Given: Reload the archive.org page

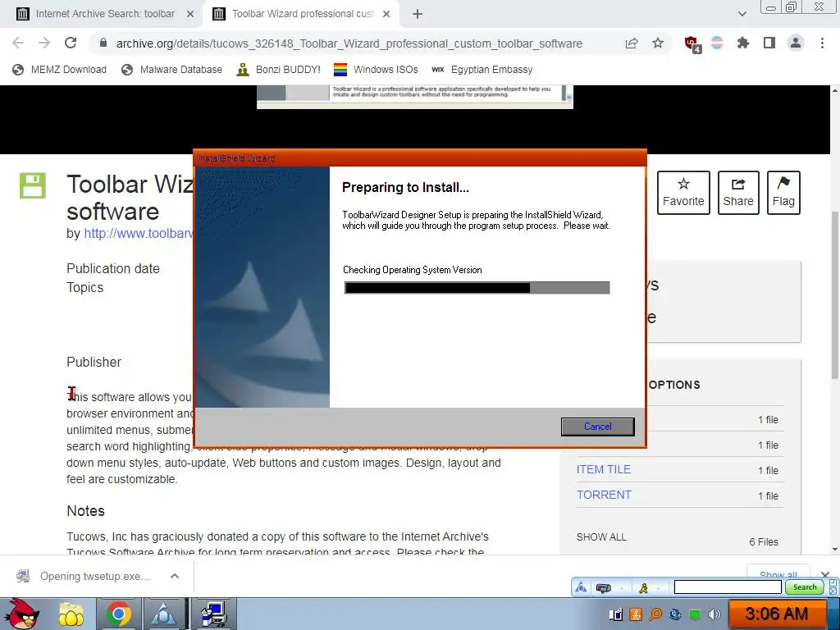Looking at the screenshot, I should 71,43.
